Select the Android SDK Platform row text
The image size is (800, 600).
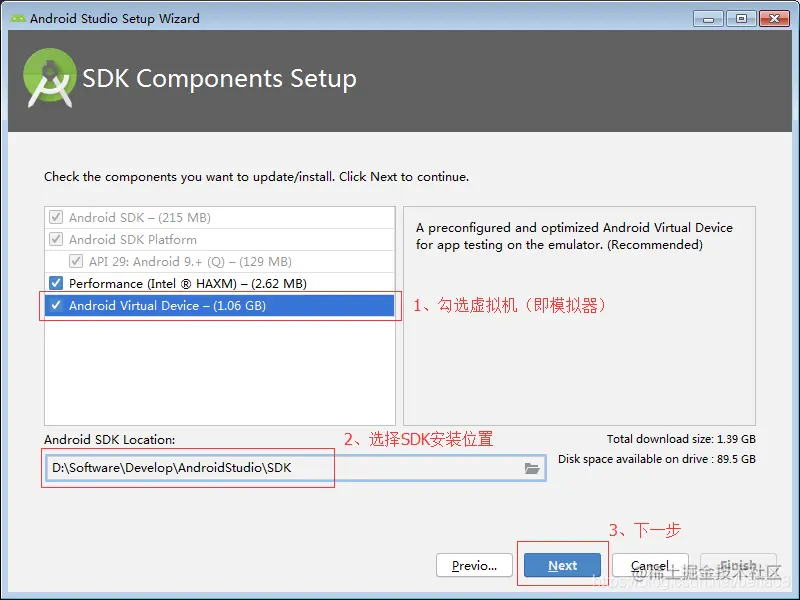click(x=133, y=239)
